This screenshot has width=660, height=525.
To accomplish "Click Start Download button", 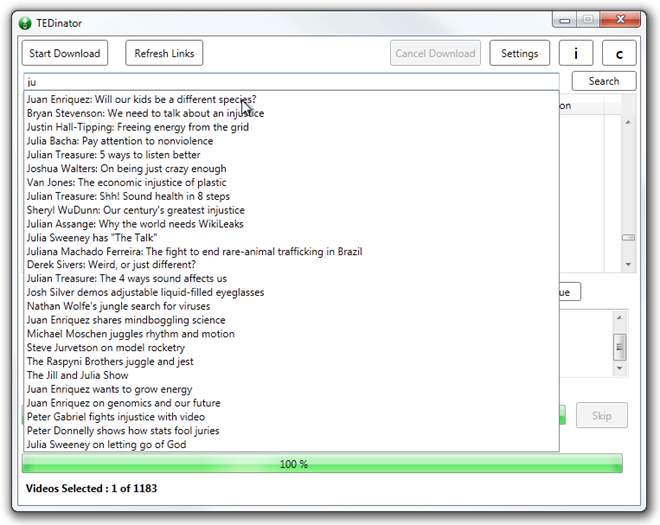I will (65, 53).
